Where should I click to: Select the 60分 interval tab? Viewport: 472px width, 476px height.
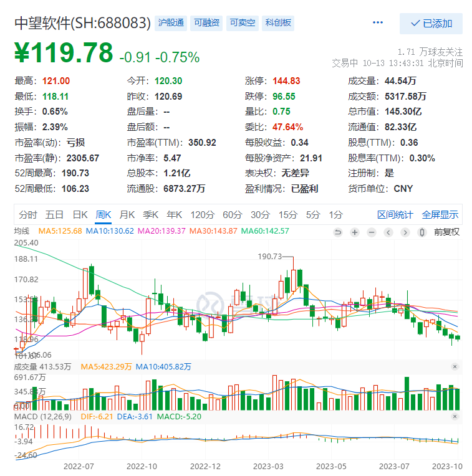tap(232, 215)
